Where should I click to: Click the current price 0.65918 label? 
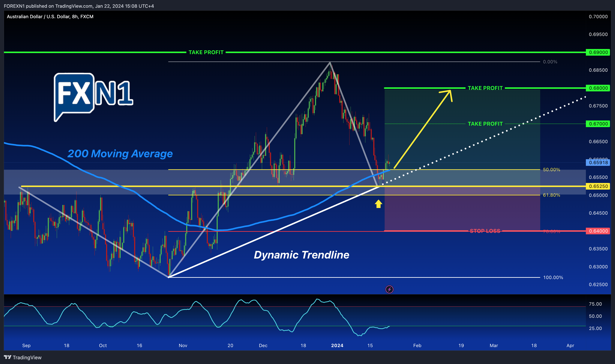598,162
